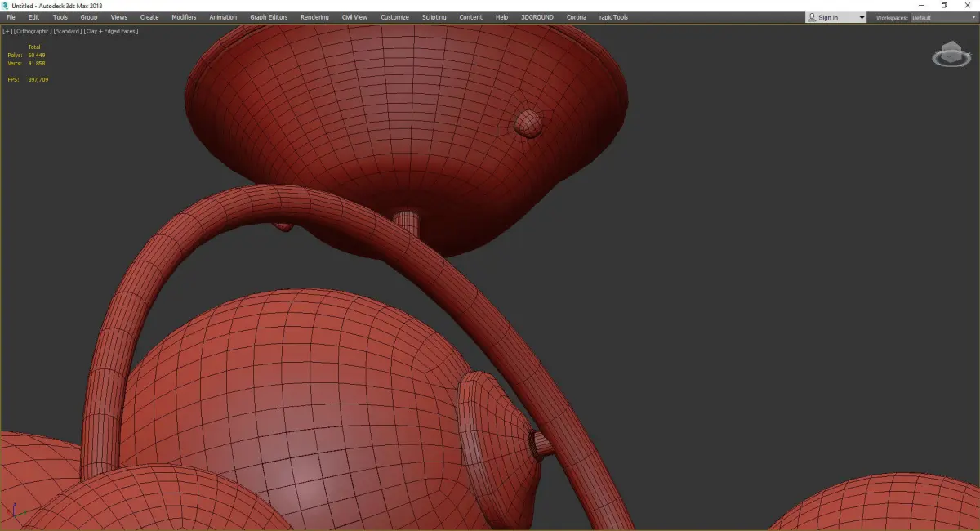The height and width of the screenshot is (531, 980).
Task: Open the rapidTools menu
Action: (613, 17)
